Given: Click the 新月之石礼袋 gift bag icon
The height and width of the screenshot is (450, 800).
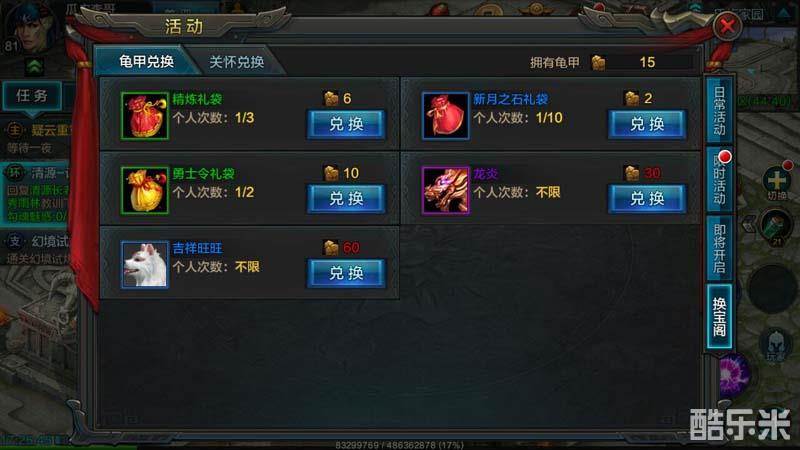Looking at the screenshot, I should click(445, 116).
